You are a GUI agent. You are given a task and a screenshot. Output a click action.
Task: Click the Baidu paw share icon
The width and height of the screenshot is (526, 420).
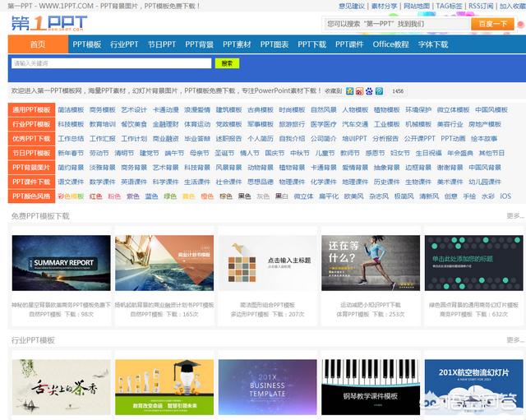369,91
